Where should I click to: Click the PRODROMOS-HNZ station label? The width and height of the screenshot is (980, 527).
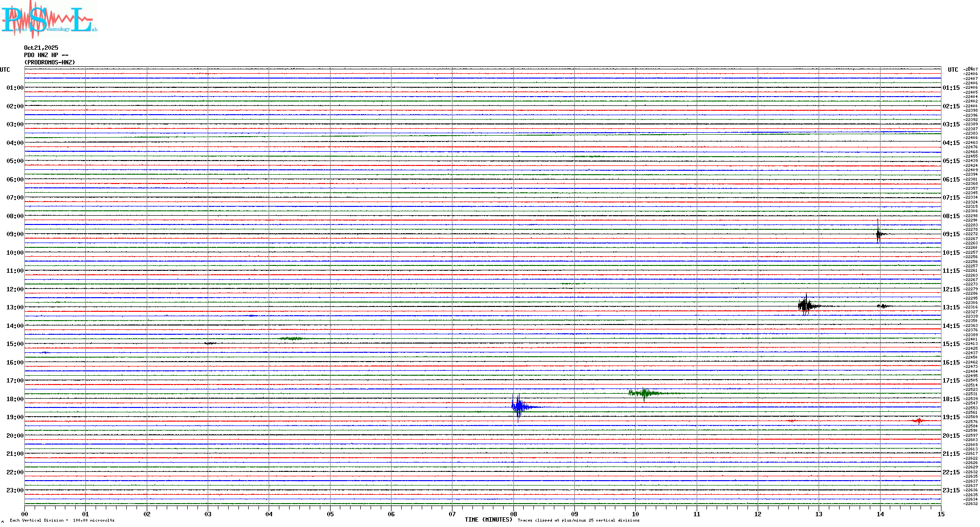(x=50, y=62)
